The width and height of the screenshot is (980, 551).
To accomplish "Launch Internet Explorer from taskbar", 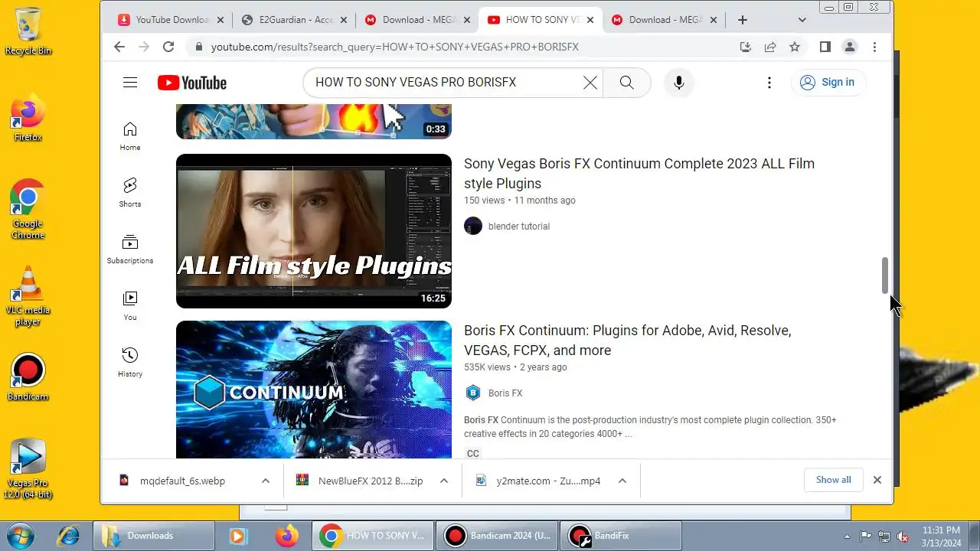I will pyautogui.click(x=67, y=536).
